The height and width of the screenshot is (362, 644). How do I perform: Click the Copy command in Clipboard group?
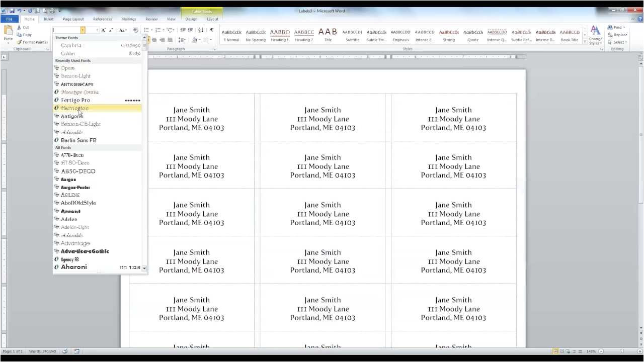tap(24, 35)
